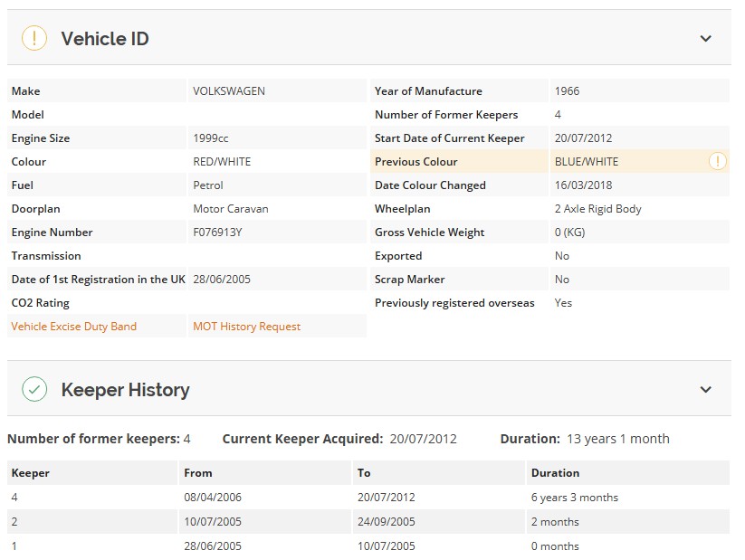Select the Number of Former Keepers value 4

[558, 115]
